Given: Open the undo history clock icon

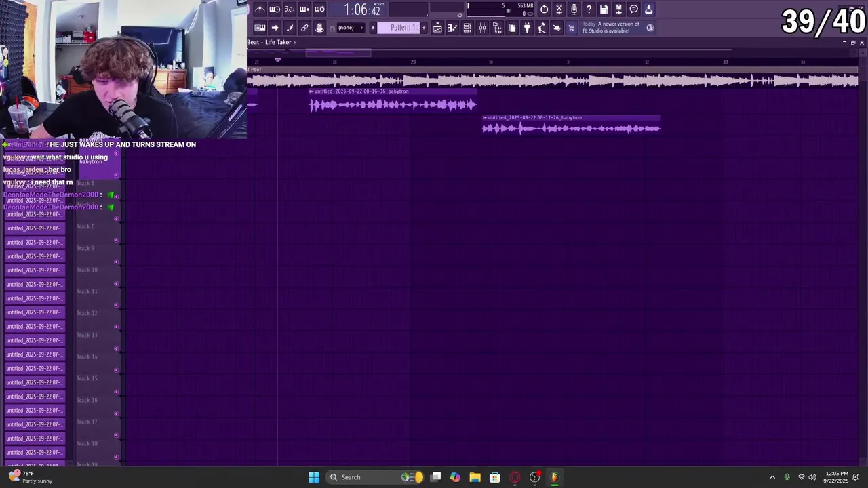Looking at the screenshot, I should pos(544,9).
